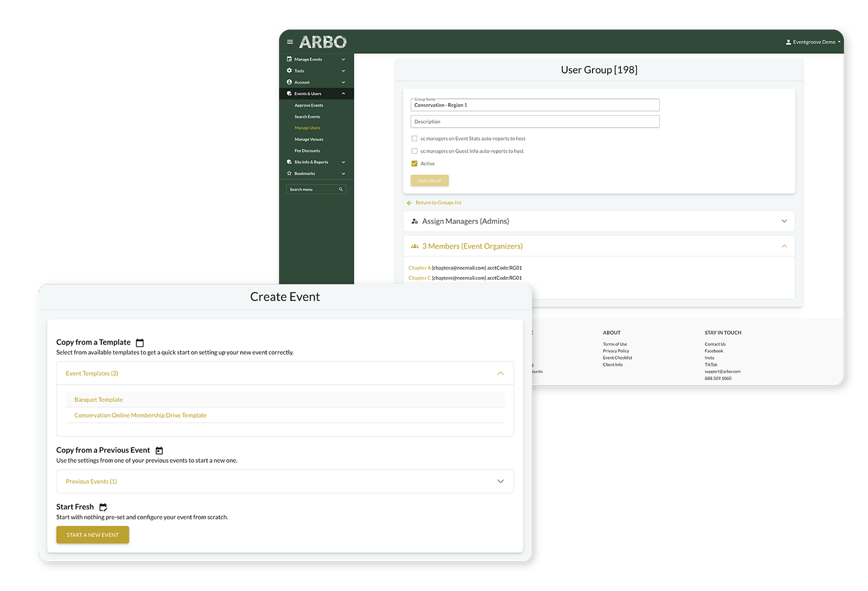Image resolution: width=868 pixels, height=591 pixels.
Task: Uncheck the Active checkbox
Action: click(x=414, y=164)
